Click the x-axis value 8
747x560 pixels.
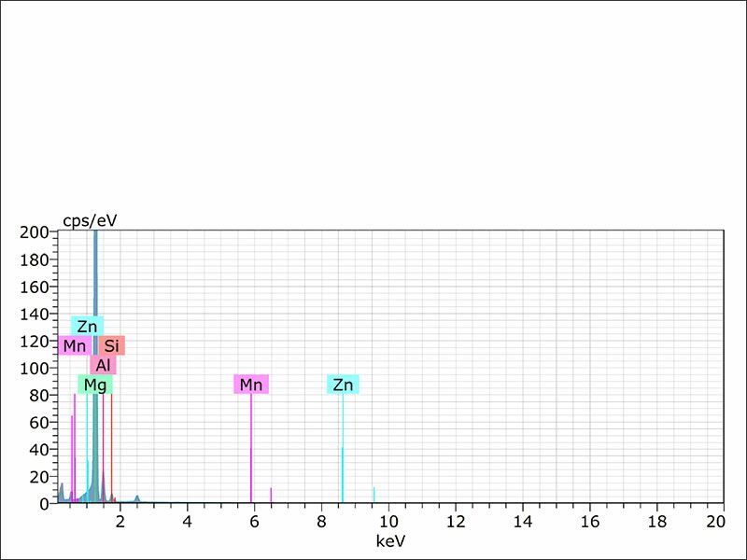pos(321,522)
